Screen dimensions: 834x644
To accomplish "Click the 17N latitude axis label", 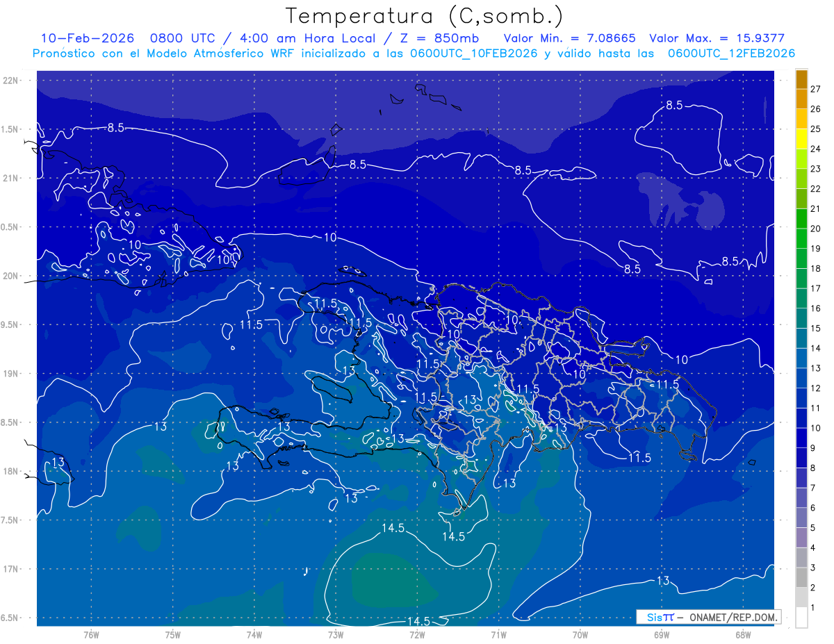I will point(12,569).
